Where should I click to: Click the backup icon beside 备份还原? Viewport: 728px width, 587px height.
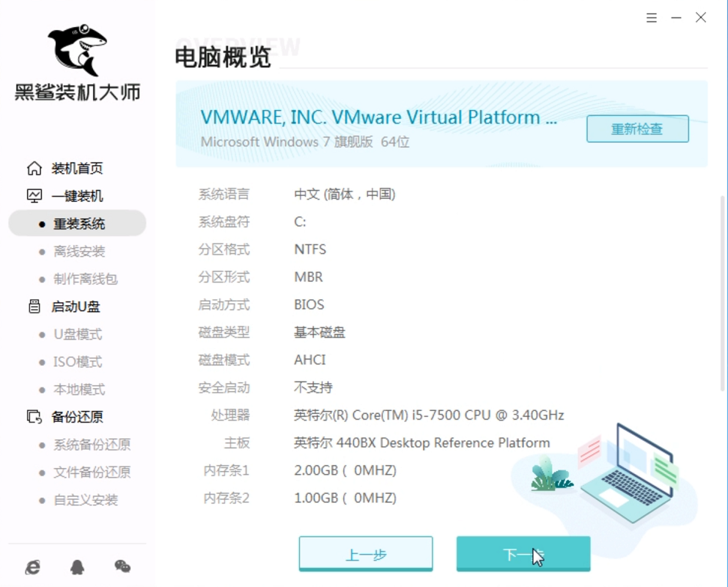click(34, 417)
